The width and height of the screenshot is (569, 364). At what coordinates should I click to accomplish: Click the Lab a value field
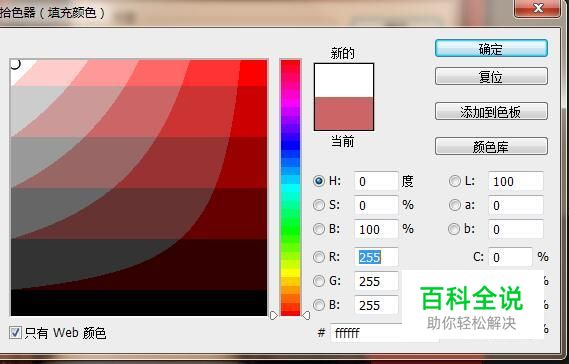[516, 205]
